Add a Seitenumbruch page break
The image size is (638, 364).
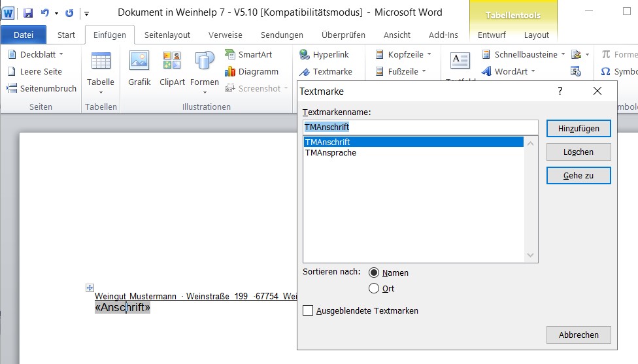42,88
